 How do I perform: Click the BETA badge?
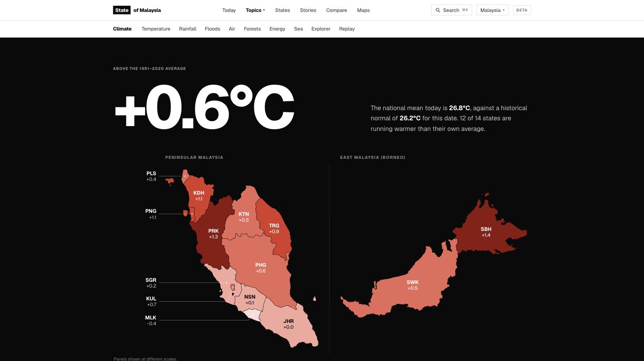coord(522,10)
